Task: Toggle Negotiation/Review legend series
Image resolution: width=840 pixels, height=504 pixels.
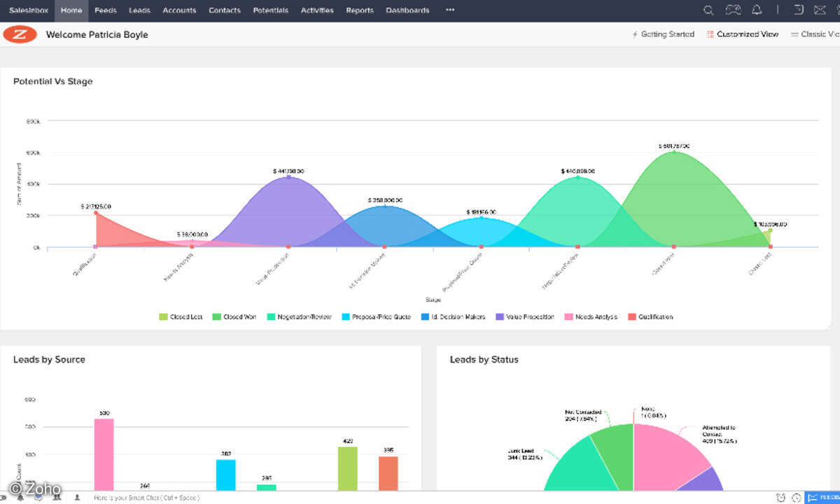Action: tap(300, 317)
